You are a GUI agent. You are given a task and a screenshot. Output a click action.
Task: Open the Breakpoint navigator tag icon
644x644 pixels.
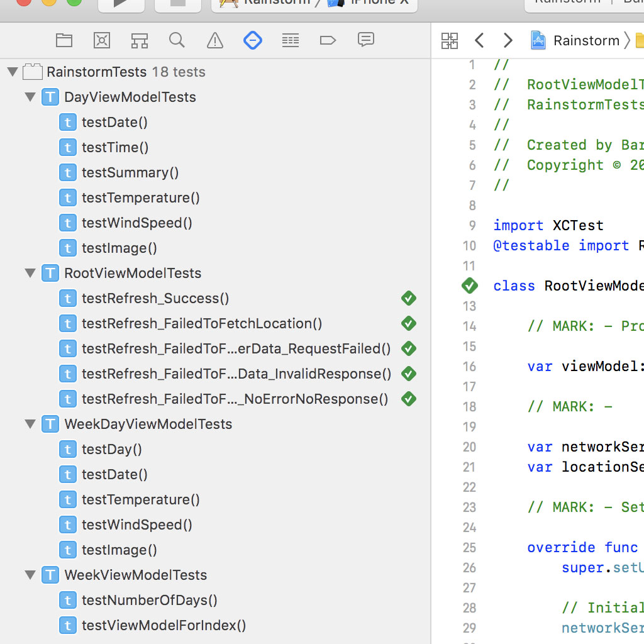[x=328, y=40]
